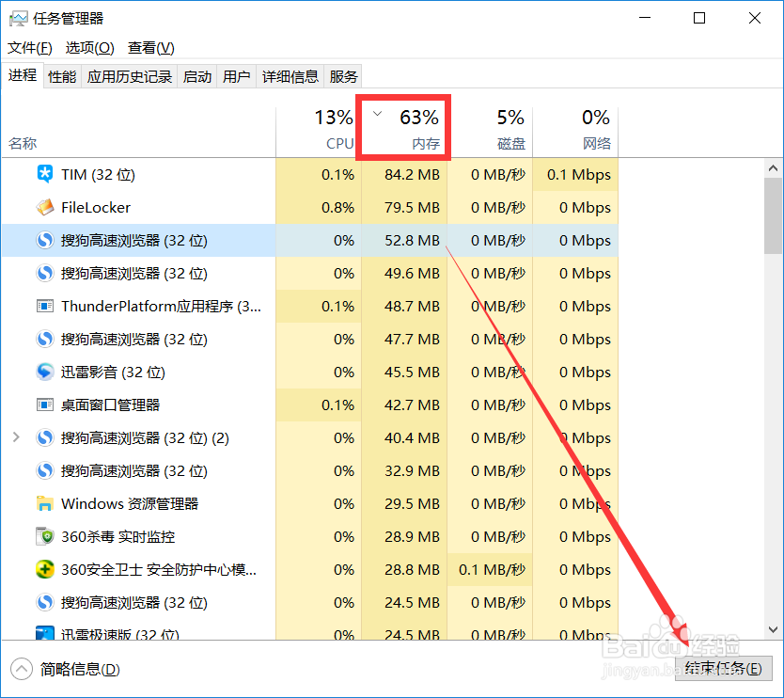
Task: Select the Windows 资源管理器 row name
Action: 130,503
